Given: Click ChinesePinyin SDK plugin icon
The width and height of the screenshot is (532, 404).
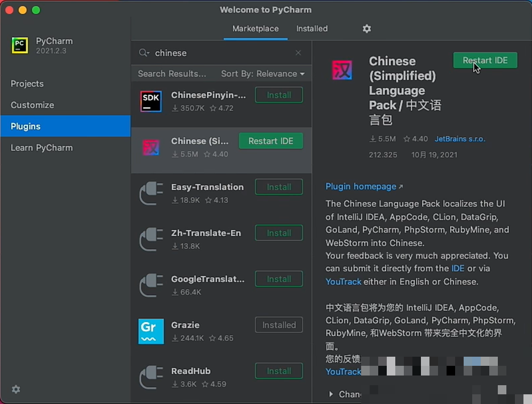Looking at the screenshot, I should pyautogui.click(x=151, y=101).
